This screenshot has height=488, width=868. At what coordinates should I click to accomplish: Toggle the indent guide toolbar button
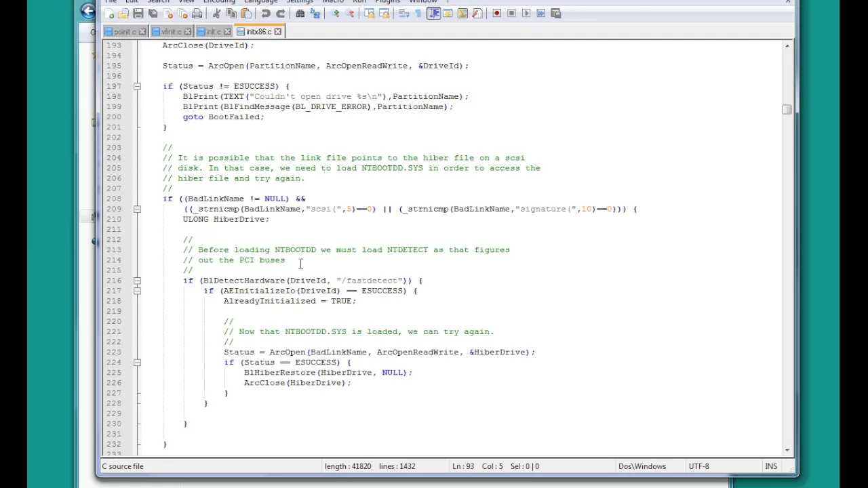tap(433, 13)
